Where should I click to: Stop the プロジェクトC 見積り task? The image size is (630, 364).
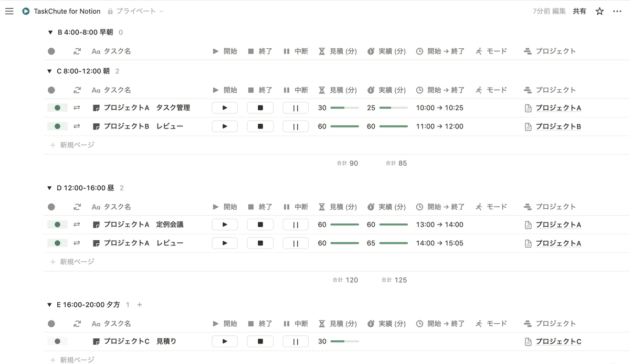[x=260, y=341]
